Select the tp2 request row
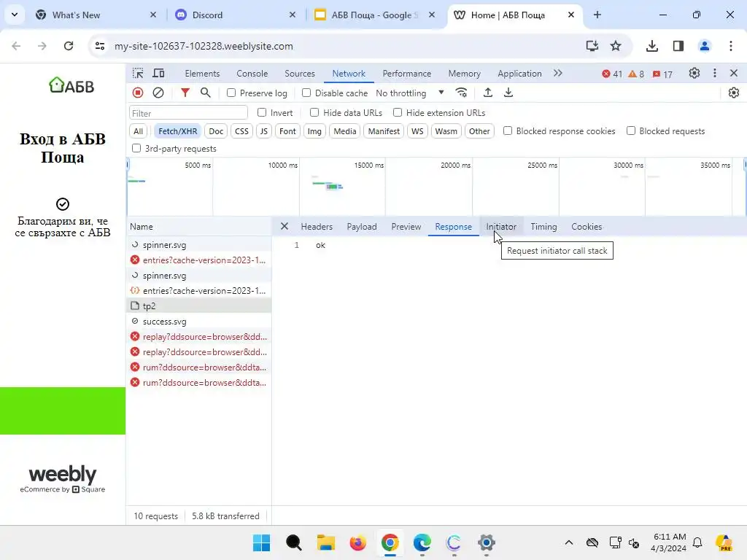747x560 pixels. (199, 306)
